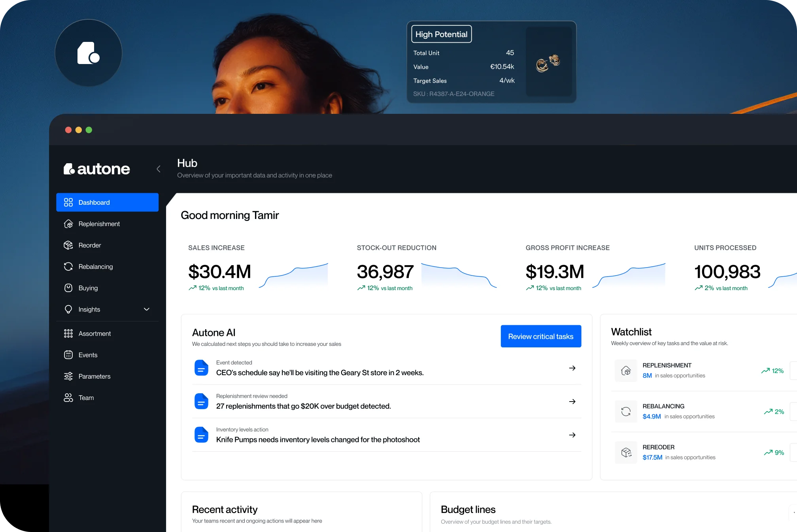Open the Insights menu item
This screenshot has height=532, width=797.
coord(89,309)
